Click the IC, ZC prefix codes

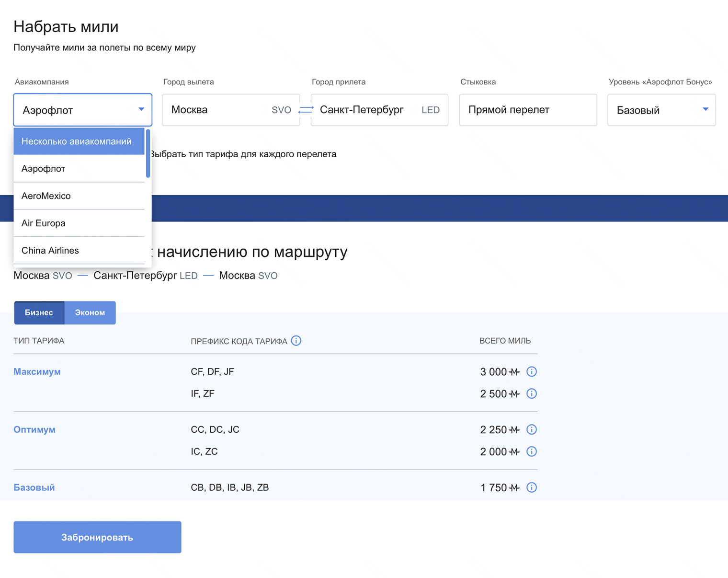(204, 451)
